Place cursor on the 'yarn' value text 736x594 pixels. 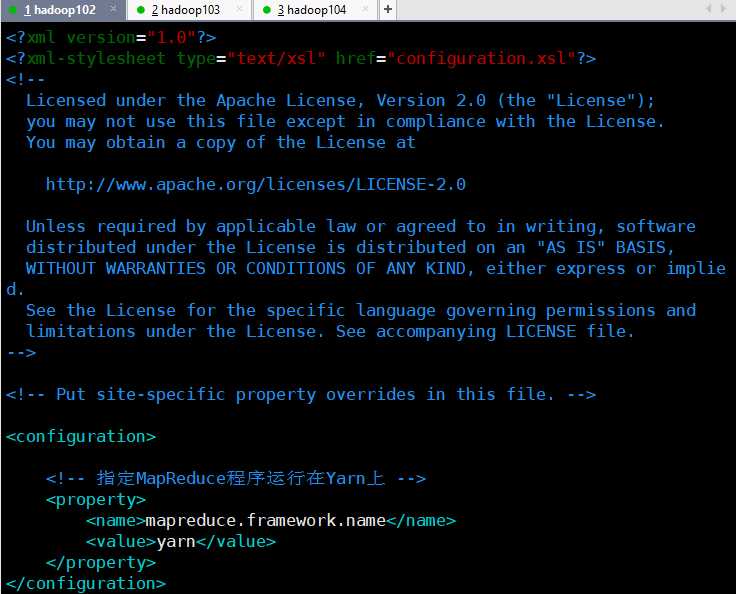(x=176, y=542)
